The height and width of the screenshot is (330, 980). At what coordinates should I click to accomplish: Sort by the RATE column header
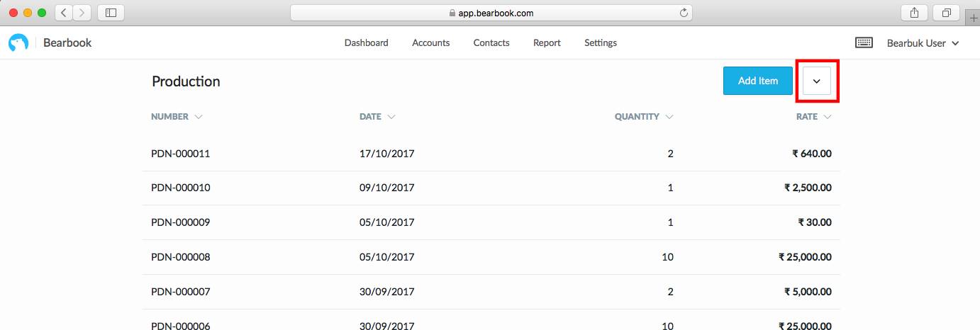[814, 117]
